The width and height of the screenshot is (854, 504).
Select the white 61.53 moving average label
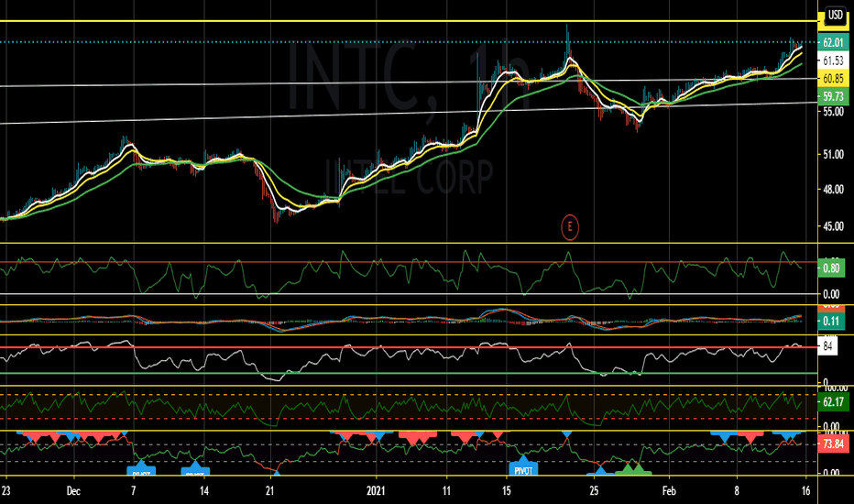pos(833,60)
